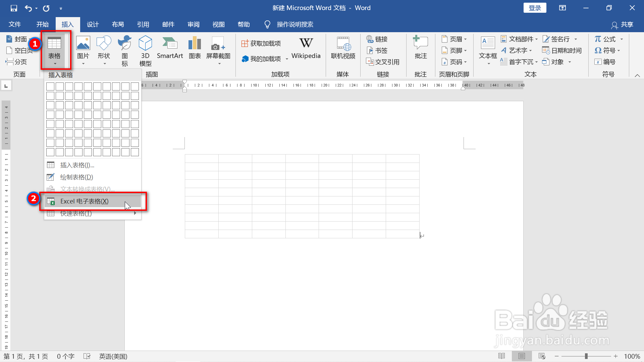Screen dimensions: 644x362
Task: Toggle the tab stop selector on ruler
Action: pyautogui.click(x=6, y=86)
